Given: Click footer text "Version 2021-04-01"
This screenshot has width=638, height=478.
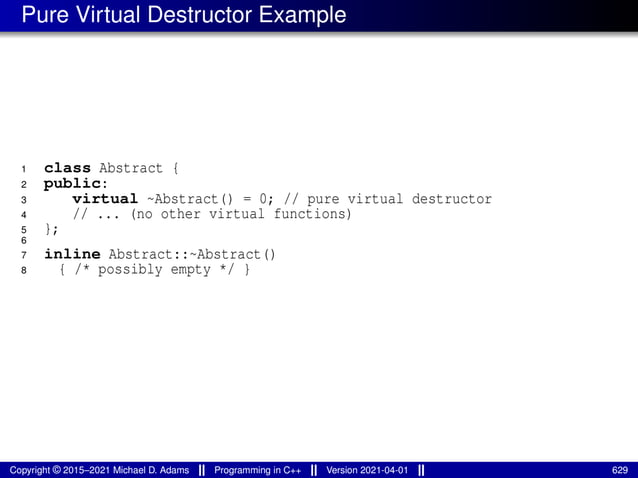Looking at the screenshot, I should [367, 470].
